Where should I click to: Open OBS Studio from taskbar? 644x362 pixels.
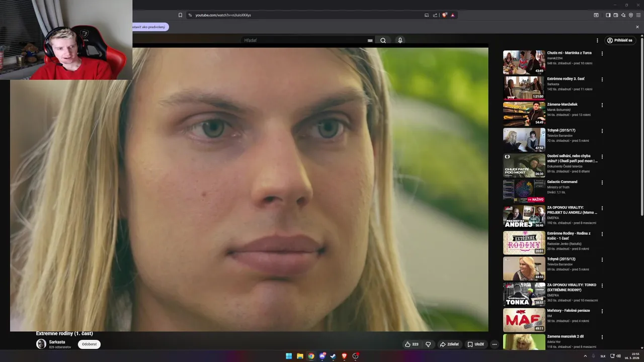click(x=356, y=356)
